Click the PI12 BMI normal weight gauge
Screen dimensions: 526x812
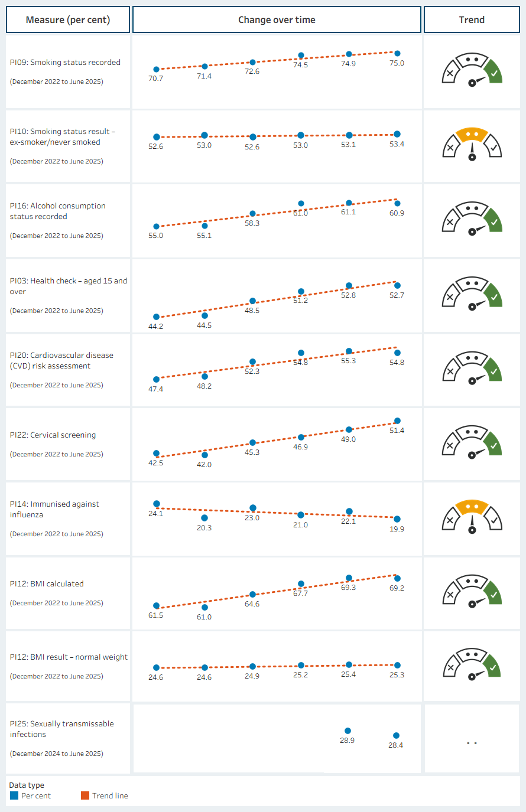472,665
